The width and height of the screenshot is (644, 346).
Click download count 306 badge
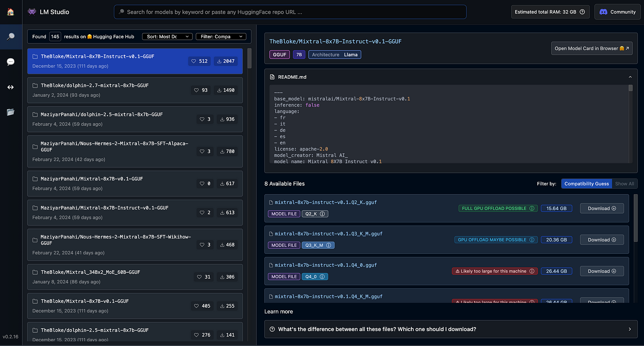point(227,277)
